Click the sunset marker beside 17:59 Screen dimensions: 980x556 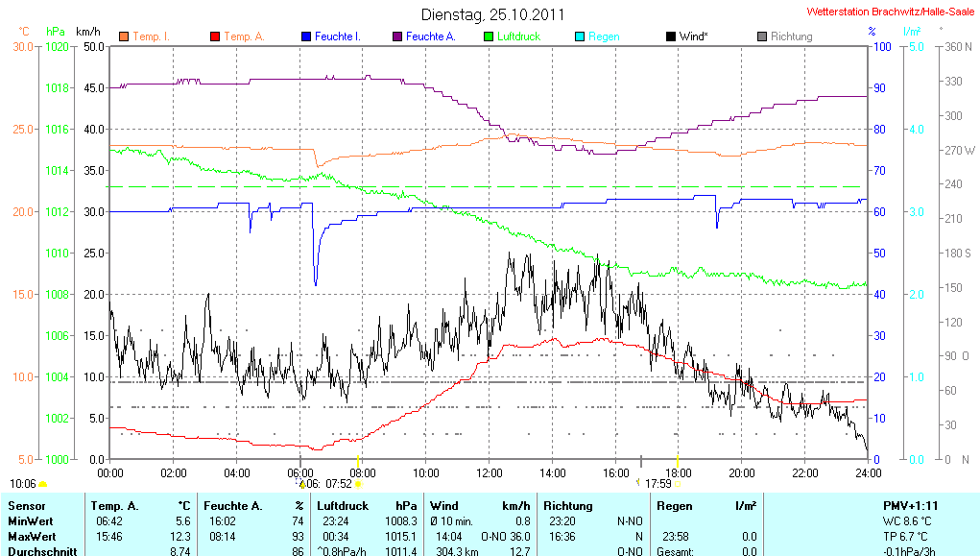coord(678,484)
